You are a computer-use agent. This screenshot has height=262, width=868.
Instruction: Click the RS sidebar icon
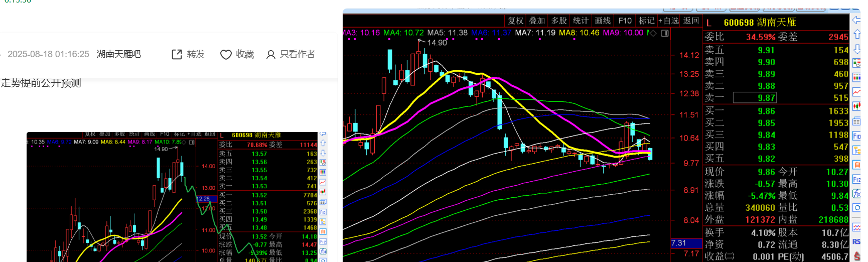[856, 241]
